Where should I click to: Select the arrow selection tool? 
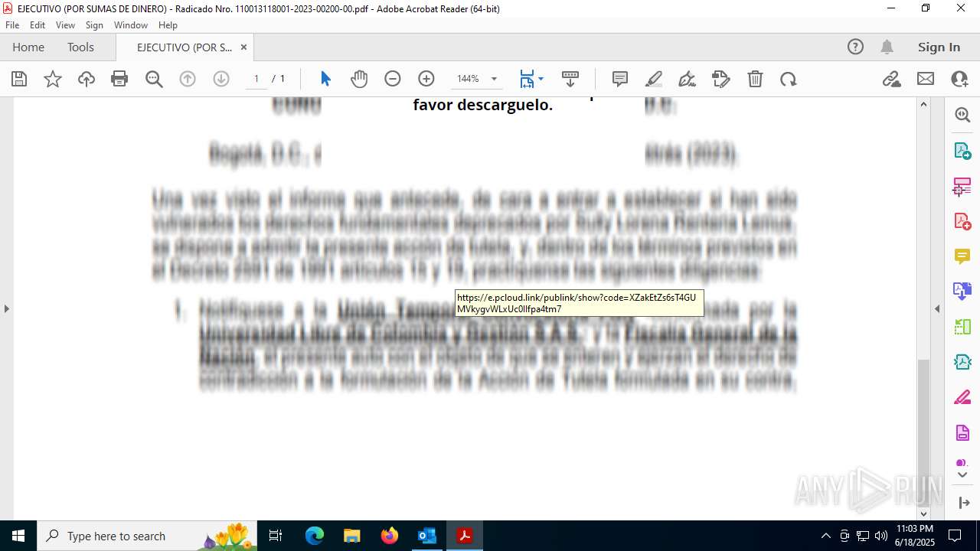tap(325, 79)
